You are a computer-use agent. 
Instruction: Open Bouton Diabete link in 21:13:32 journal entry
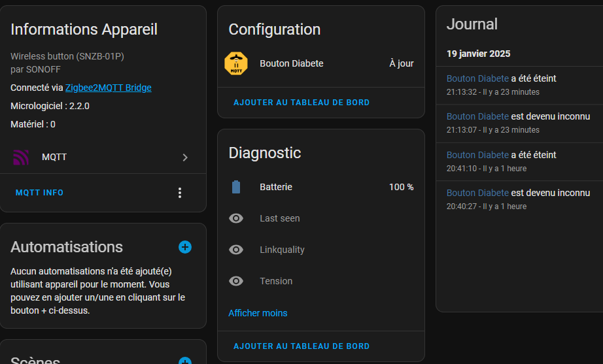click(x=477, y=78)
